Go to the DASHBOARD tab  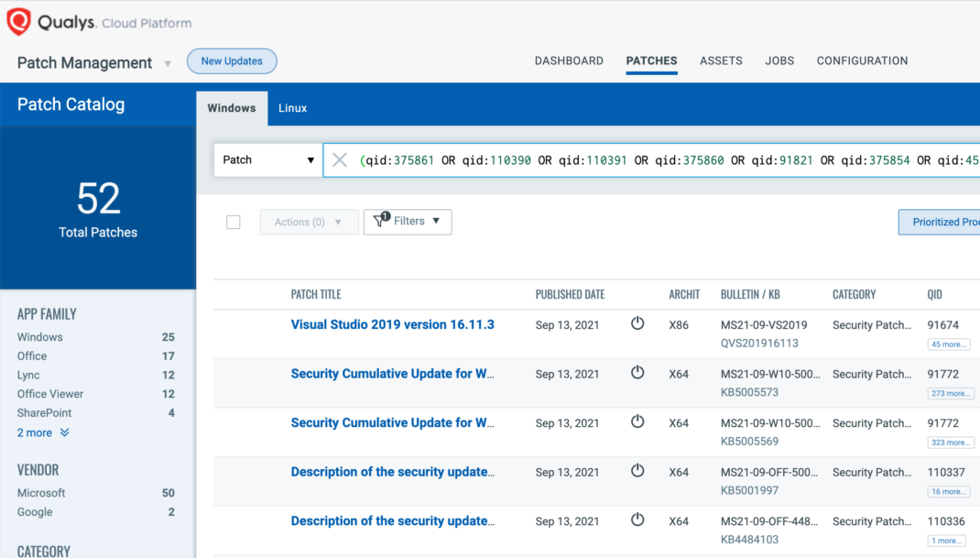(569, 60)
